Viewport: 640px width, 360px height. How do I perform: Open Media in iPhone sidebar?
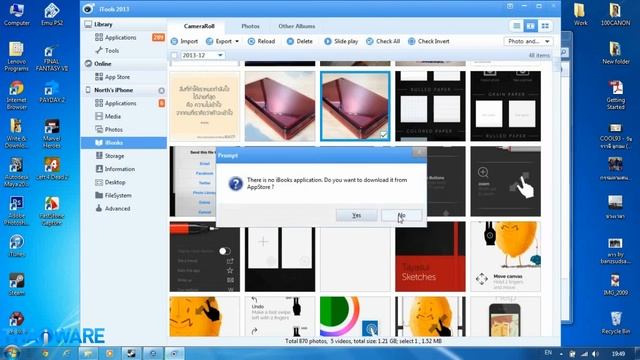pos(113,116)
